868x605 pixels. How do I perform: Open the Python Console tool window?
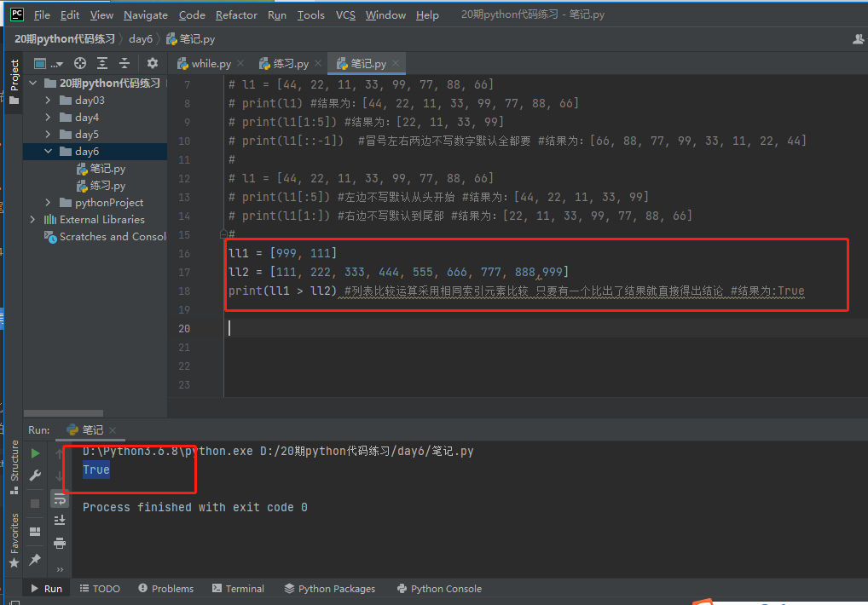point(439,589)
